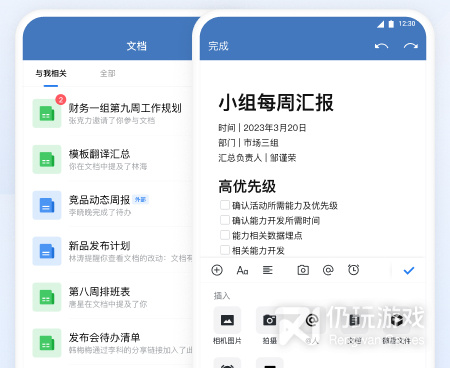Tap the subtitle 张克力邀请了你参与文档

pyautogui.click(x=112, y=120)
